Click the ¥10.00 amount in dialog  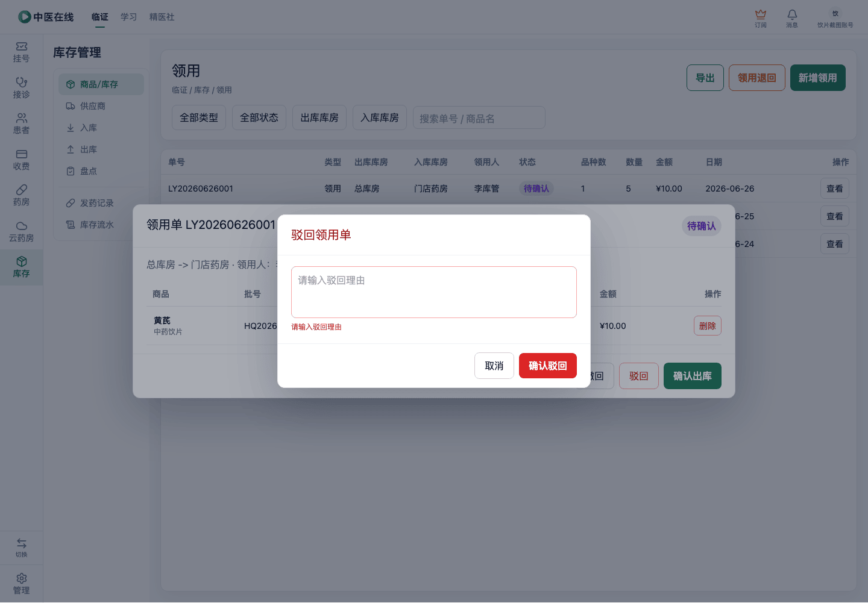(613, 326)
